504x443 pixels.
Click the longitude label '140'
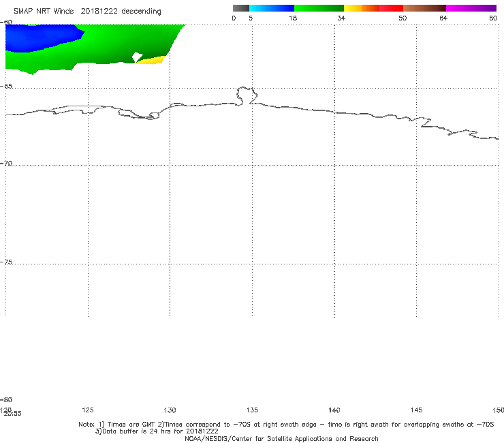(x=334, y=410)
